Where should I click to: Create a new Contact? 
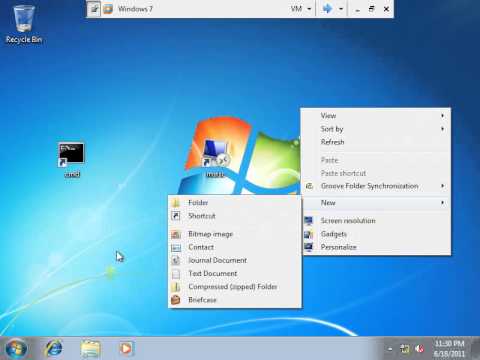(235, 247)
